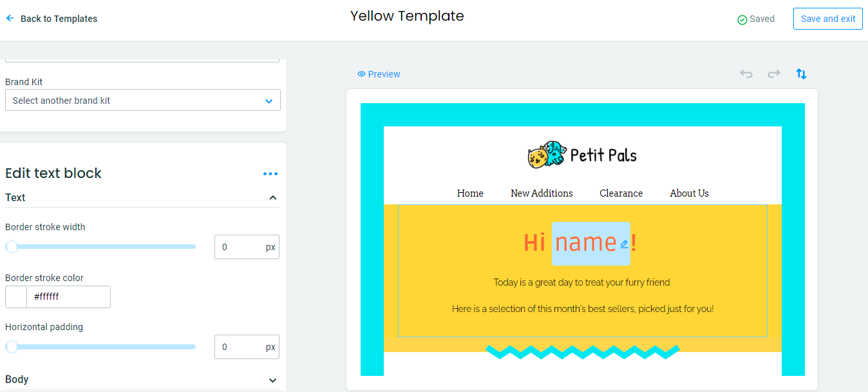Click the pencil icon beside name
This screenshot has width=868, height=392.
point(624,244)
